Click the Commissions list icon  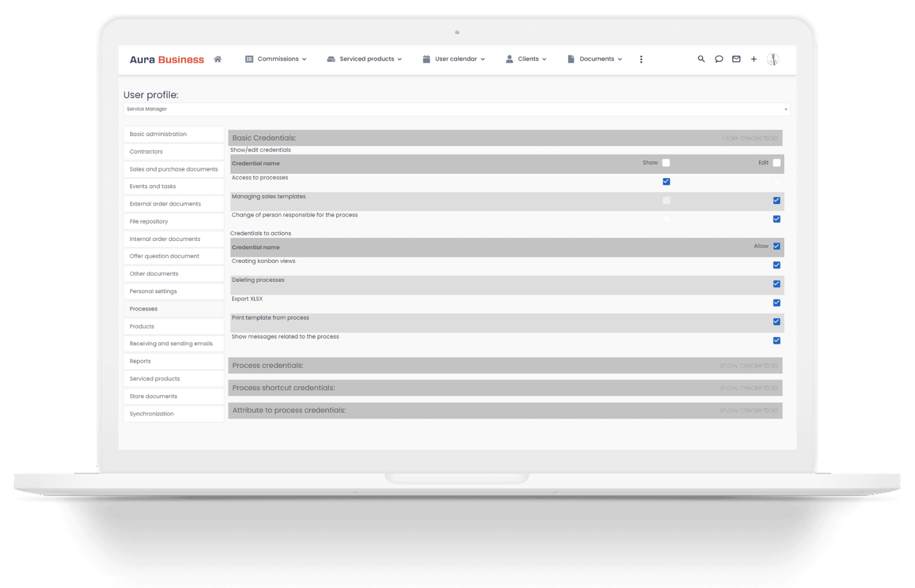[250, 59]
